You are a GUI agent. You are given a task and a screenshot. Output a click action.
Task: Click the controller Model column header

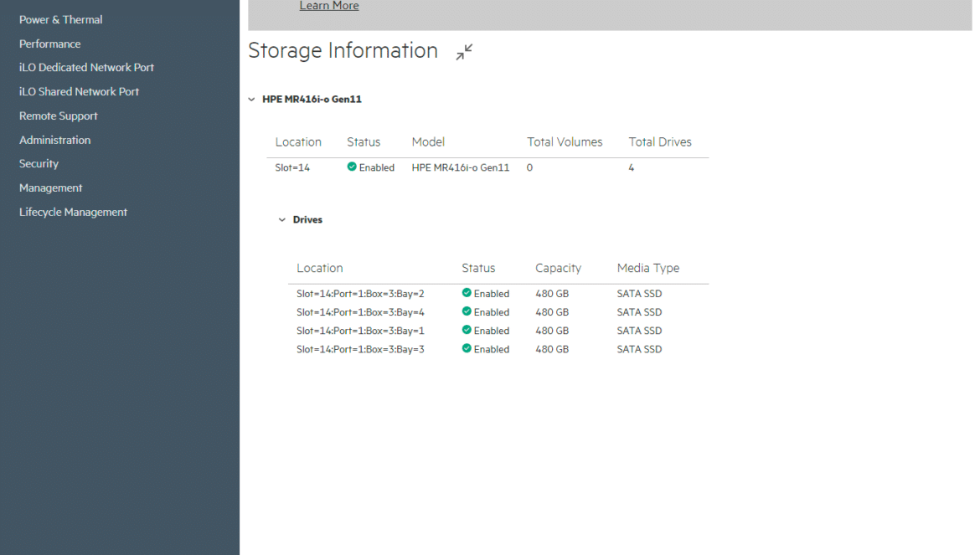(x=428, y=142)
